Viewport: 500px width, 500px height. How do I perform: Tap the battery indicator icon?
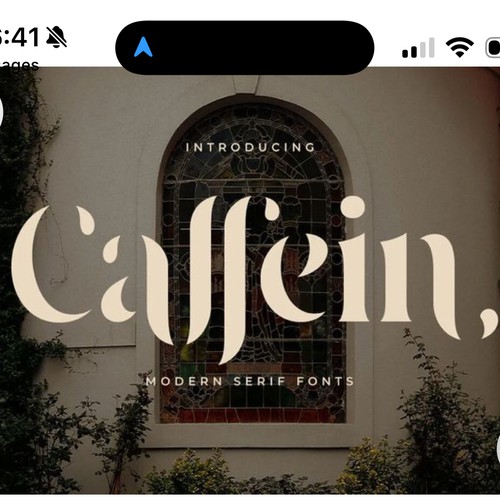click(x=493, y=48)
